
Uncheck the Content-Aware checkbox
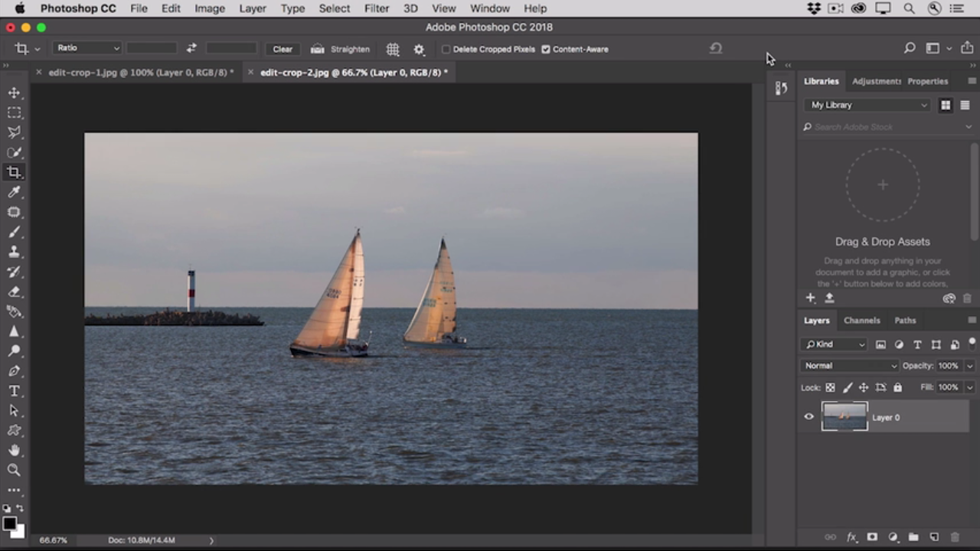click(546, 49)
